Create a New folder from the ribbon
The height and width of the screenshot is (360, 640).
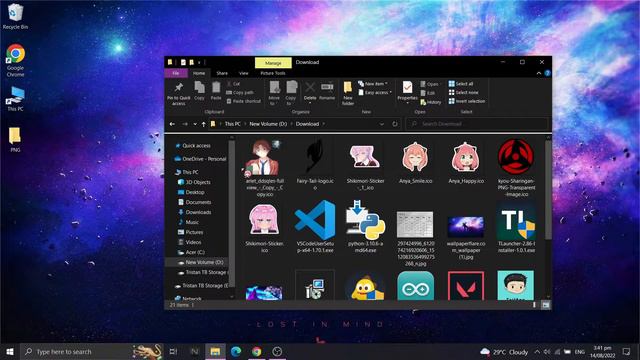[348, 93]
